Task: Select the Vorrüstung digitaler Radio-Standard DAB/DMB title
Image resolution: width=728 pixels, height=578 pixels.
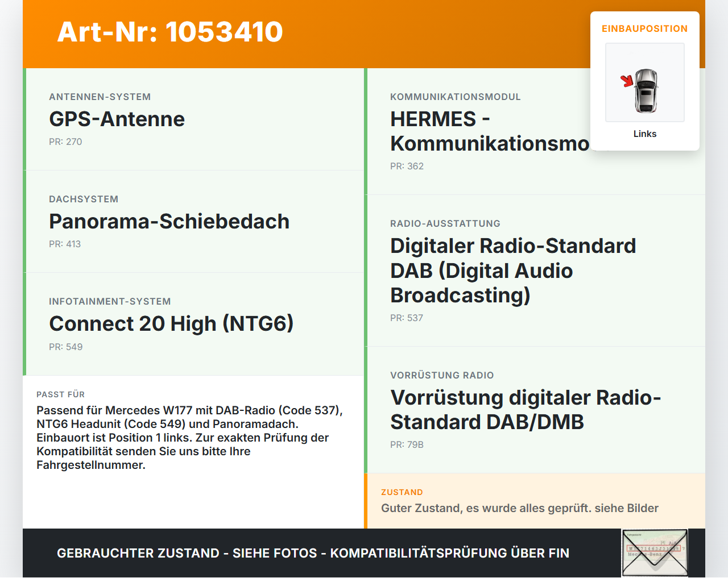Action: tap(526, 410)
